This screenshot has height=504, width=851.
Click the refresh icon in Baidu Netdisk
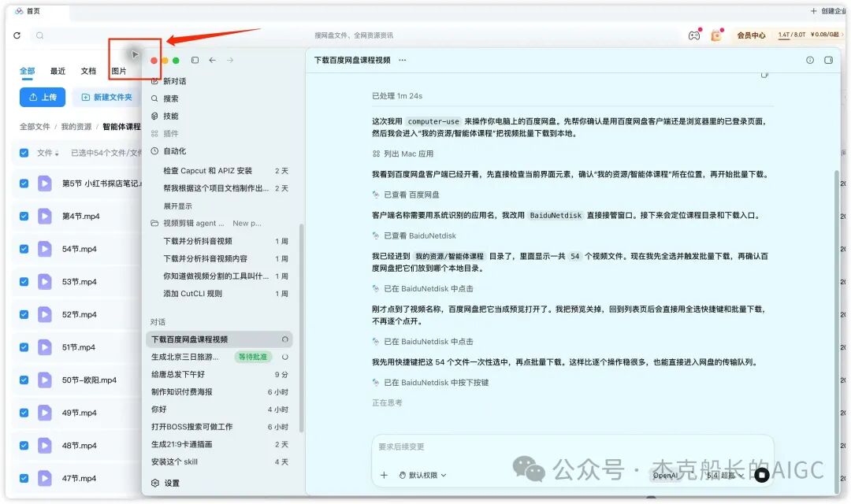tap(17, 35)
